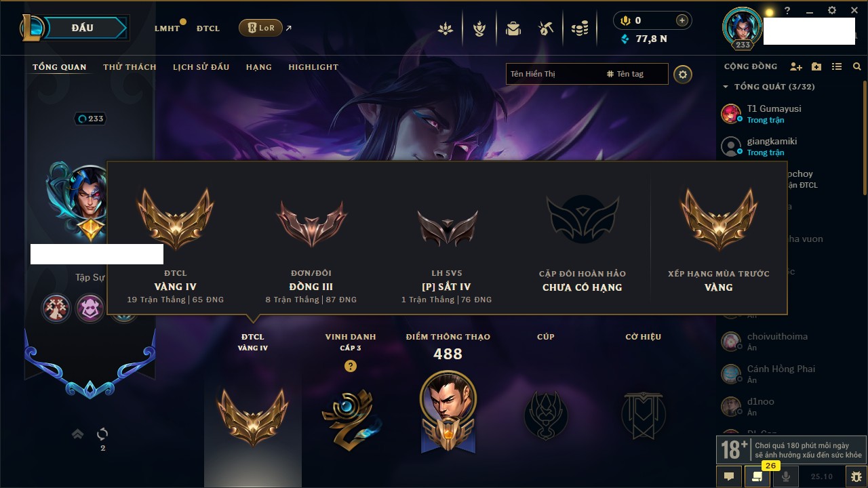Click the bug report icon
The image size is (868, 488).
point(856,476)
